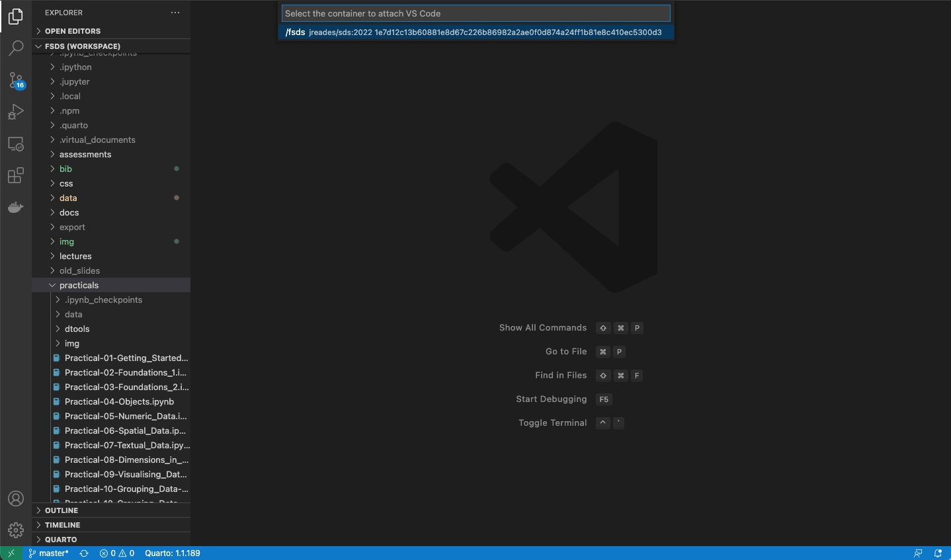Open the Accounts menu

click(16, 499)
